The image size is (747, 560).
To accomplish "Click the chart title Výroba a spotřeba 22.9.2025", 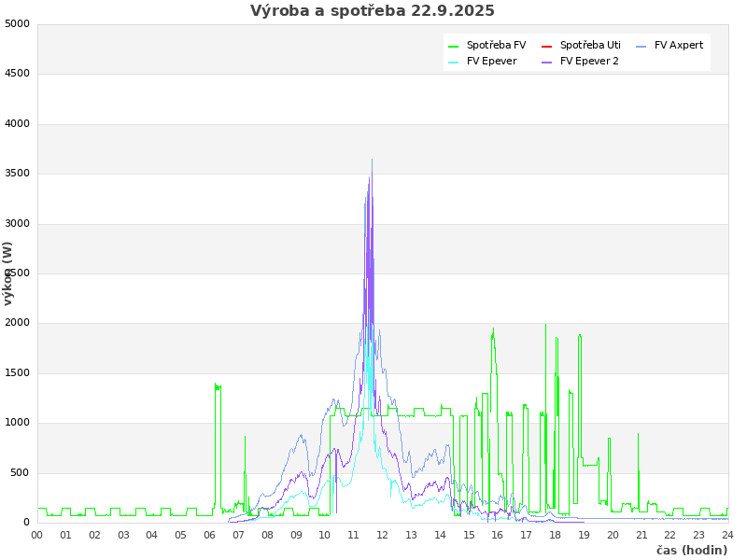I will (x=373, y=11).
